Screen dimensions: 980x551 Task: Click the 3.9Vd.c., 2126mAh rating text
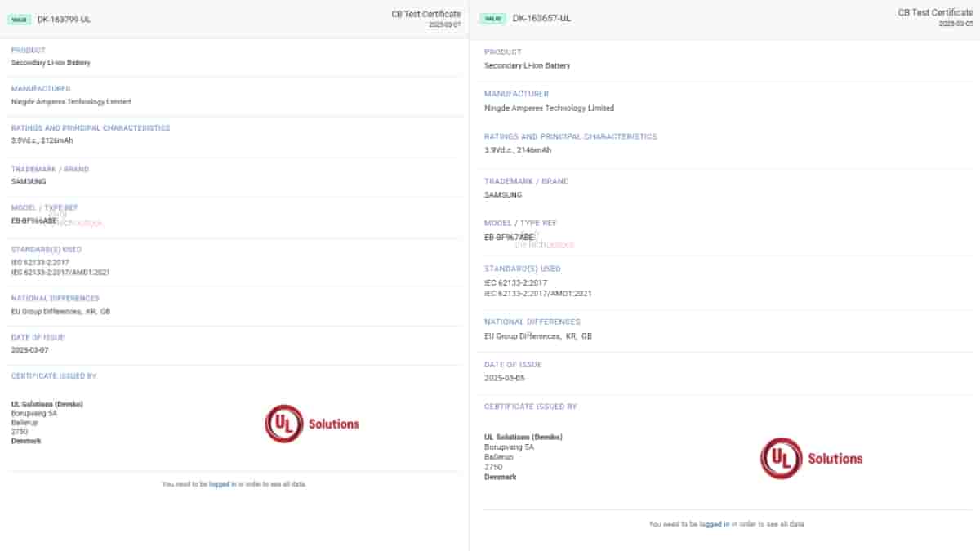(x=42, y=140)
